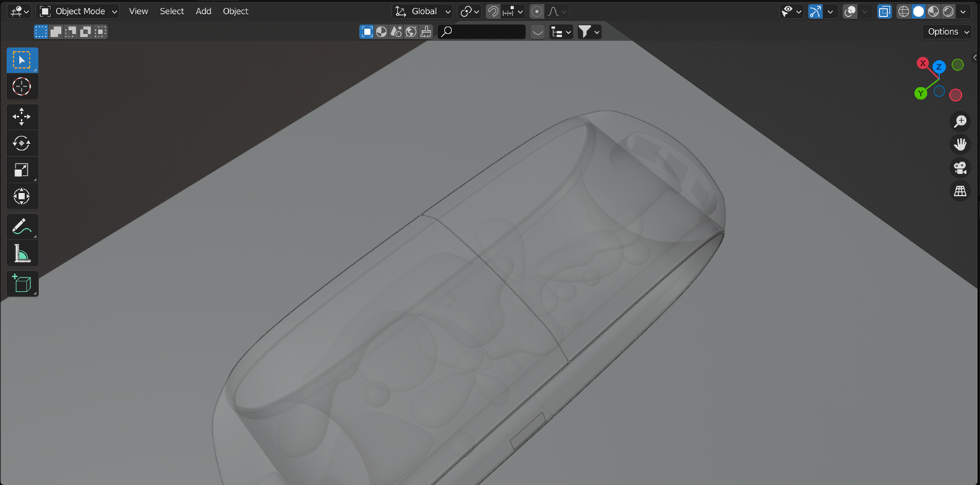The height and width of the screenshot is (485, 980).
Task: Pick the Scale tool
Action: [22, 170]
